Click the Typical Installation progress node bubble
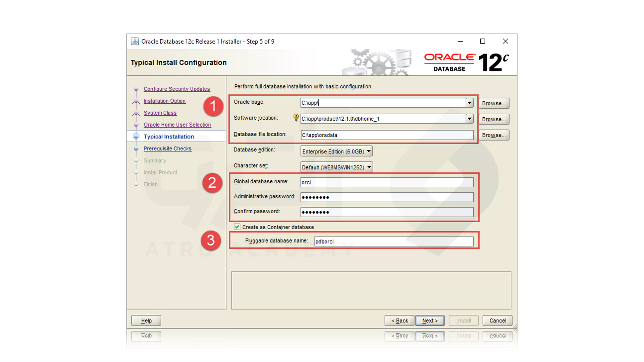This screenshot has width=644, height=362. 136,136
